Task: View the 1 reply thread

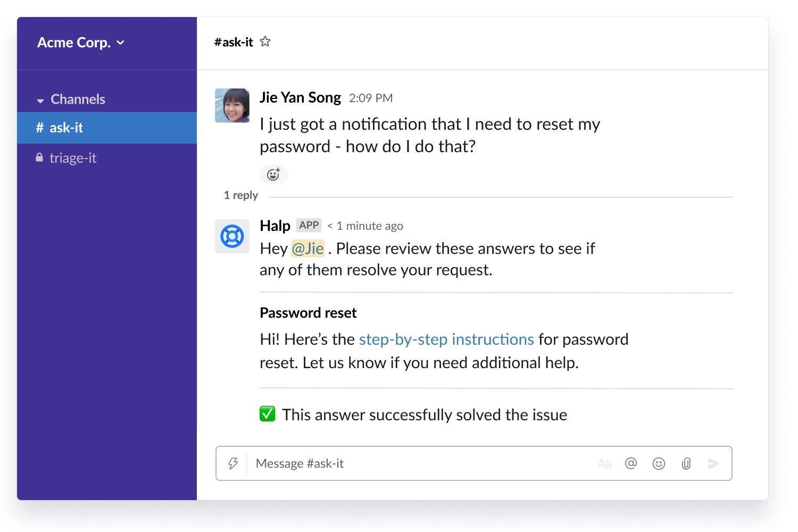Action: click(240, 195)
